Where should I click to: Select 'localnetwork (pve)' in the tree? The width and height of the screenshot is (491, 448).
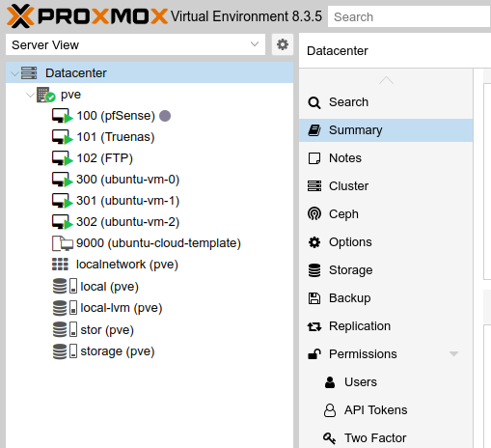[127, 265]
